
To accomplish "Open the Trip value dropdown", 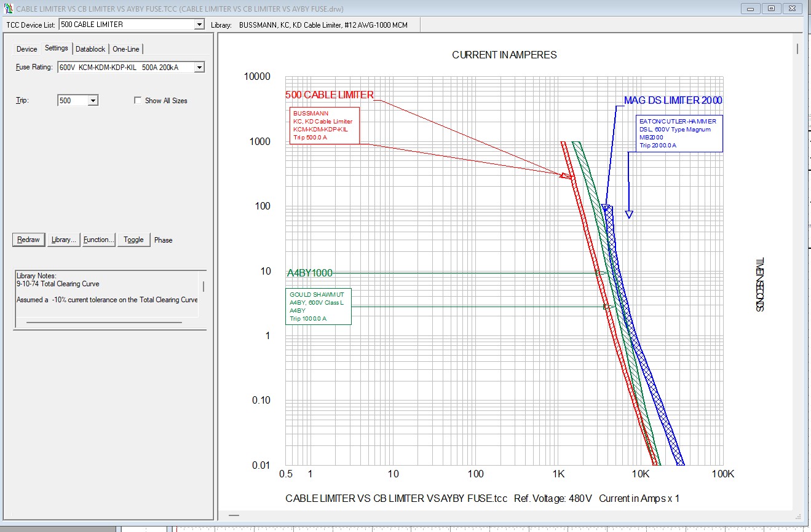I will click(93, 101).
